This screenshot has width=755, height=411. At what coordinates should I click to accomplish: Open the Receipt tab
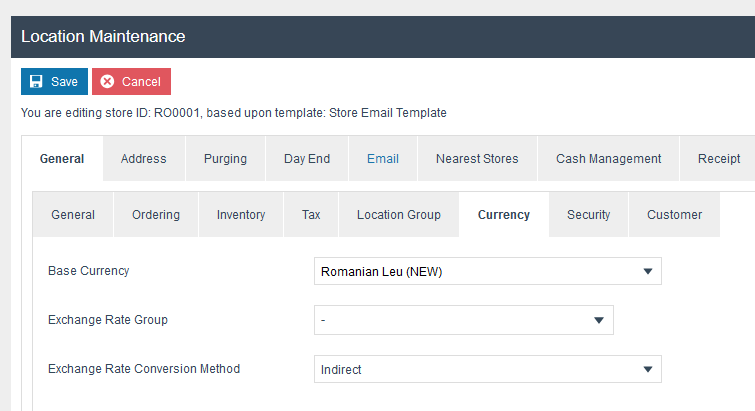click(718, 159)
